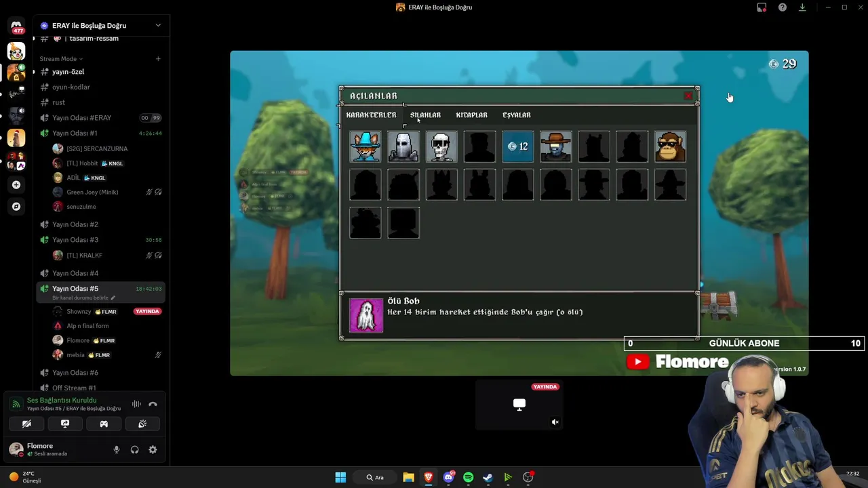868x488 pixels.
Task: Open voice connection quality details icon
Action: pyautogui.click(x=16, y=404)
